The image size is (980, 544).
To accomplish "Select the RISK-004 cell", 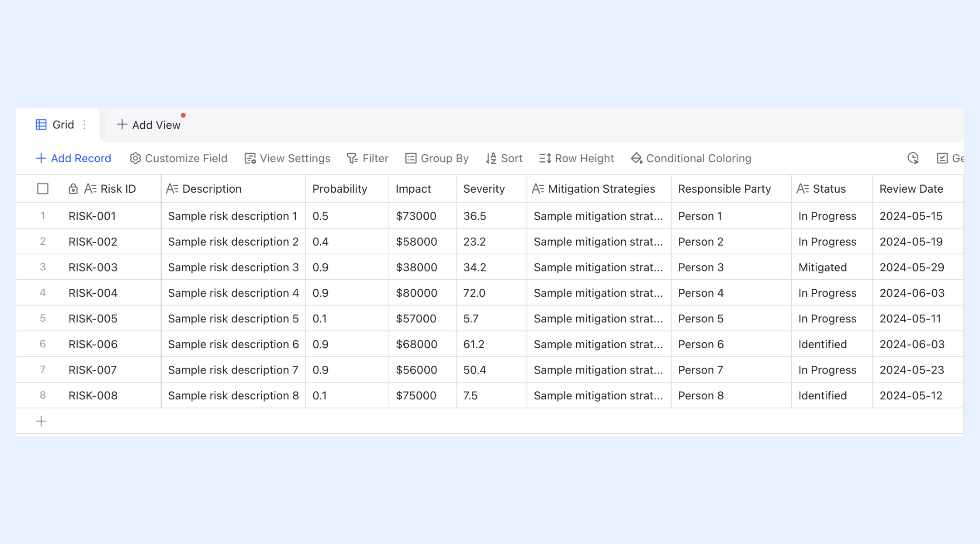I will point(111,293).
